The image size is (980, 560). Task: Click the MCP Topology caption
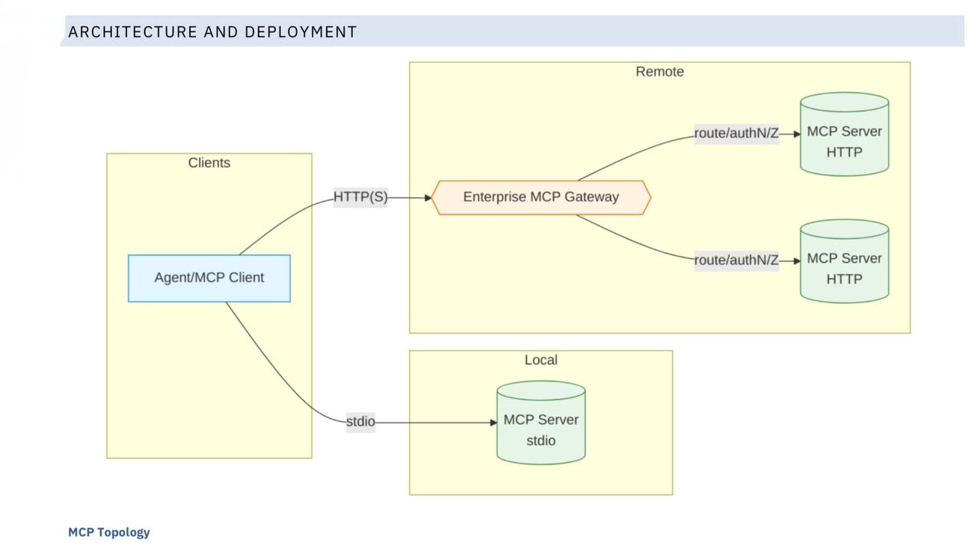[x=109, y=532]
